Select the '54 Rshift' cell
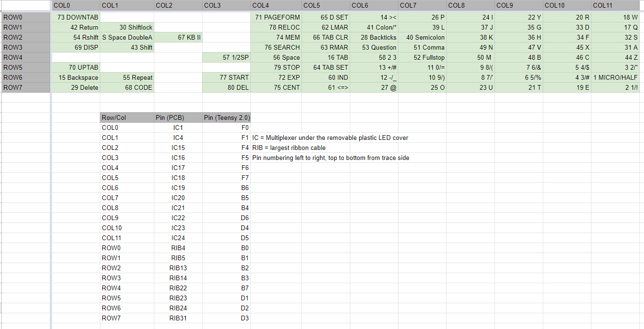 tap(75, 37)
